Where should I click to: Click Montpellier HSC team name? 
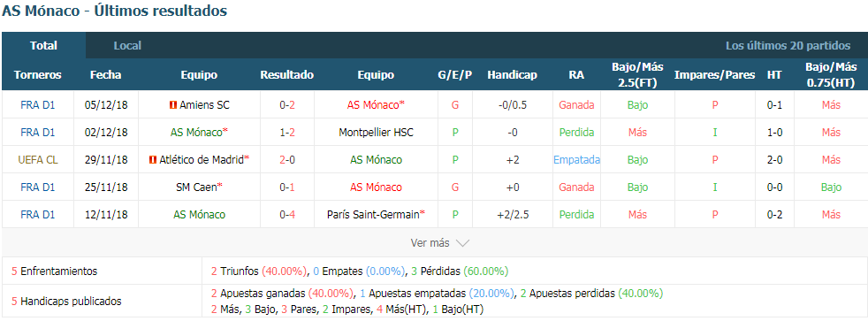click(376, 133)
